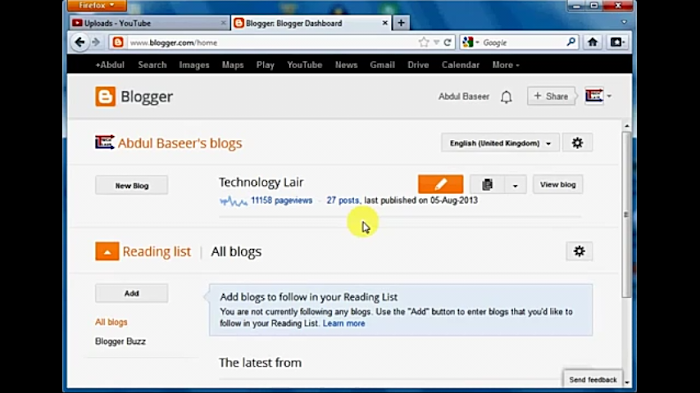Close the Uploads - YouTube tab
Image resolution: width=700 pixels, height=393 pixels.
pyautogui.click(x=223, y=23)
